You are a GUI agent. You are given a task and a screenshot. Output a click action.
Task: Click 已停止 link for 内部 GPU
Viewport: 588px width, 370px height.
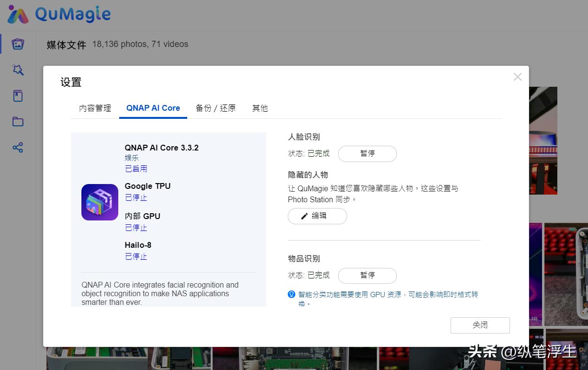click(136, 227)
